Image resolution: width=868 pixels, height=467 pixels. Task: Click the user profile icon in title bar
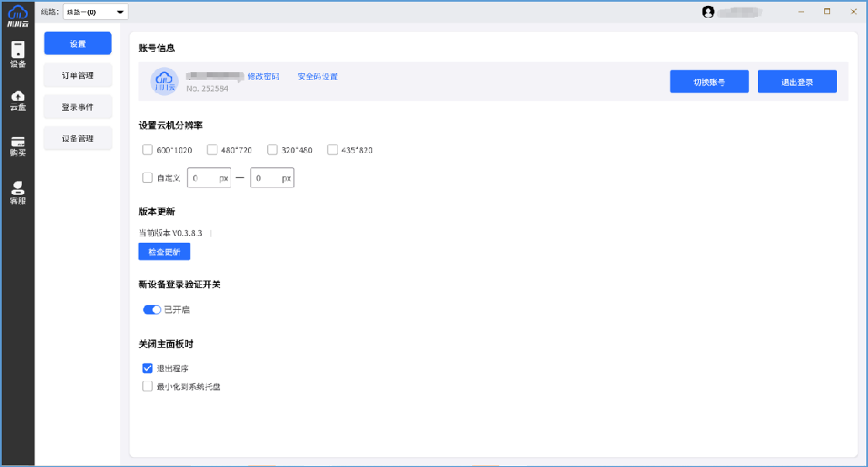tap(708, 12)
